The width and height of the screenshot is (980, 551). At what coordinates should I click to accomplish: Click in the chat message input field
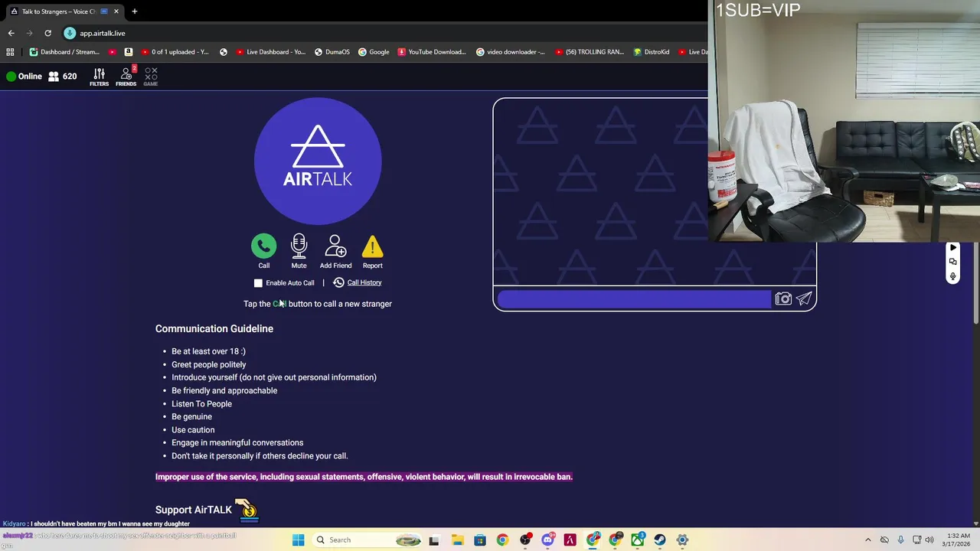pyautogui.click(x=634, y=299)
